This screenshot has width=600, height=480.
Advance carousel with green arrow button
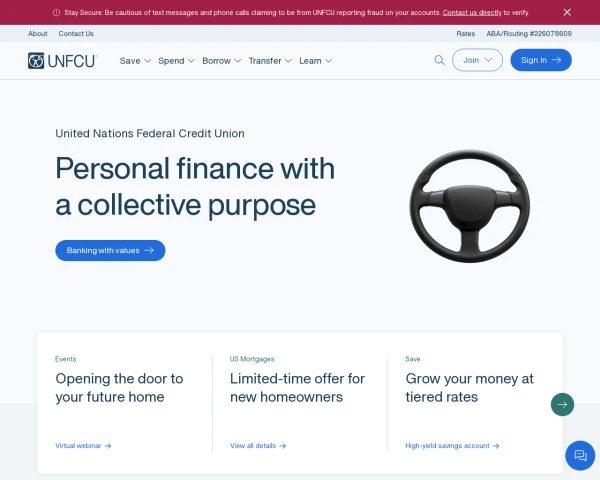point(562,404)
